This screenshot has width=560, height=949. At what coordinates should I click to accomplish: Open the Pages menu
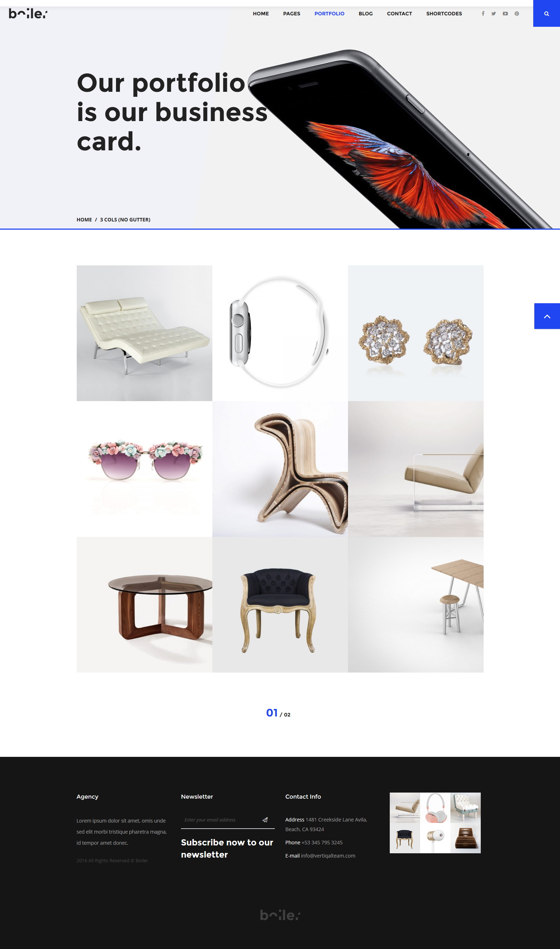[x=291, y=14]
